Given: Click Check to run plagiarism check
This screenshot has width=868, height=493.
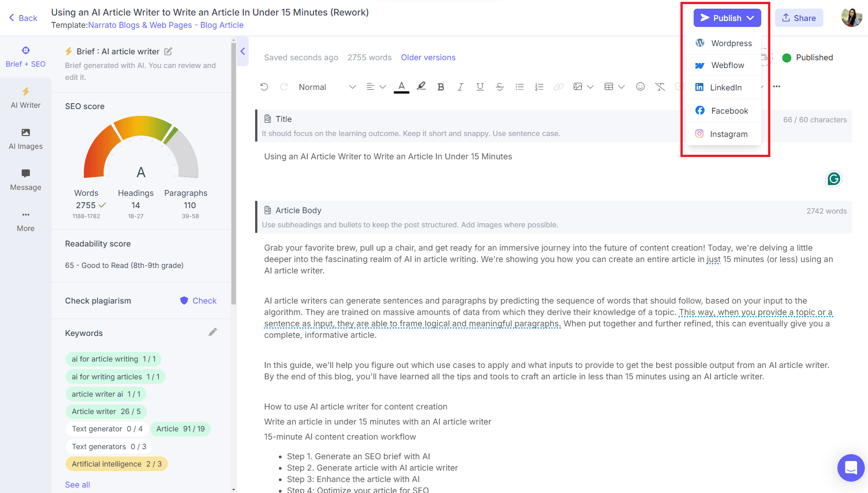Looking at the screenshot, I should tap(199, 300).
